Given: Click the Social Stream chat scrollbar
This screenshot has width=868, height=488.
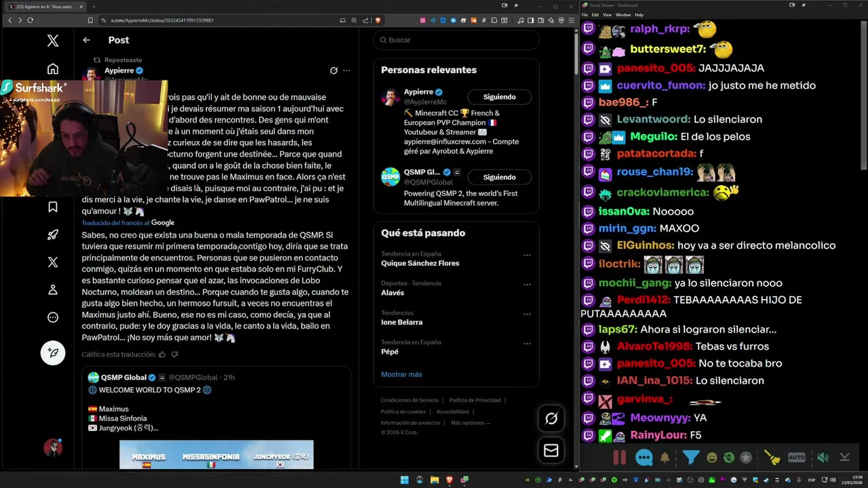Looking at the screenshot, I should point(864,95).
